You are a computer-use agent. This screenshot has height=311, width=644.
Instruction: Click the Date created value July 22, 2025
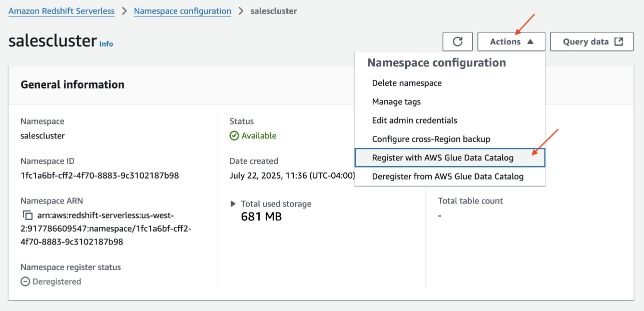click(292, 175)
